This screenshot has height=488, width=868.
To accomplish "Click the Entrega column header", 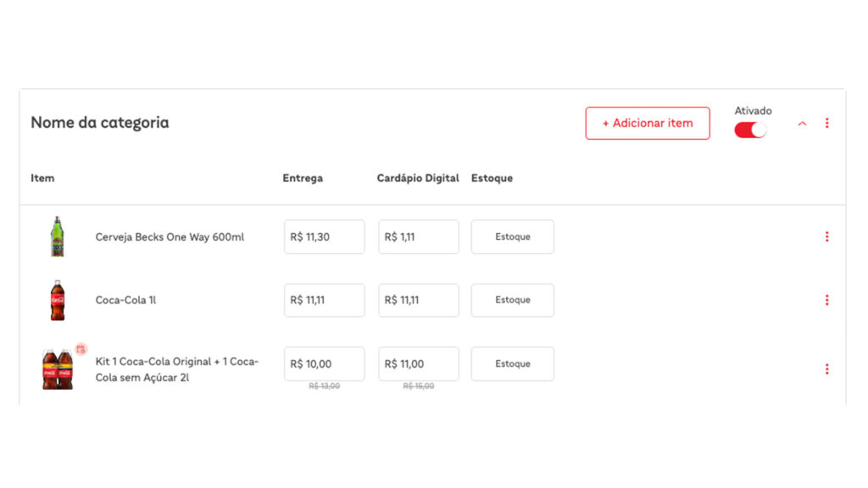I will (x=303, y=178).
